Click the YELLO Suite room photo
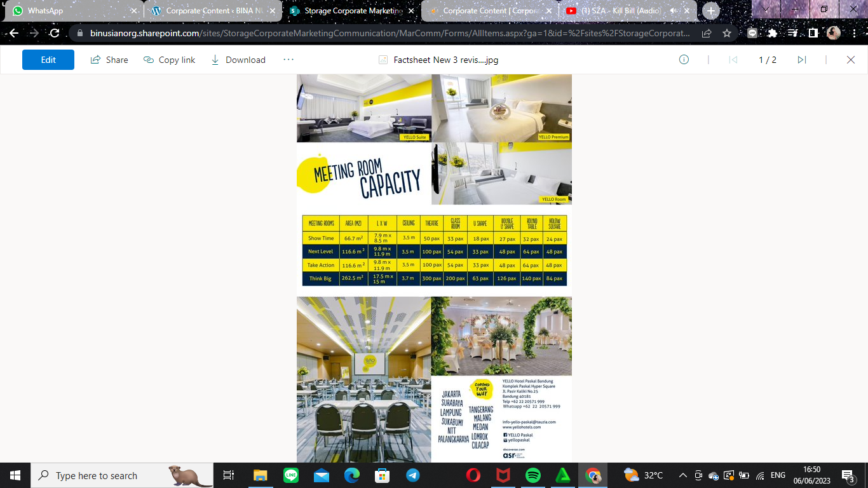This screenshot has height=488, width=868. pyautogui.click(x=364, y=108)
